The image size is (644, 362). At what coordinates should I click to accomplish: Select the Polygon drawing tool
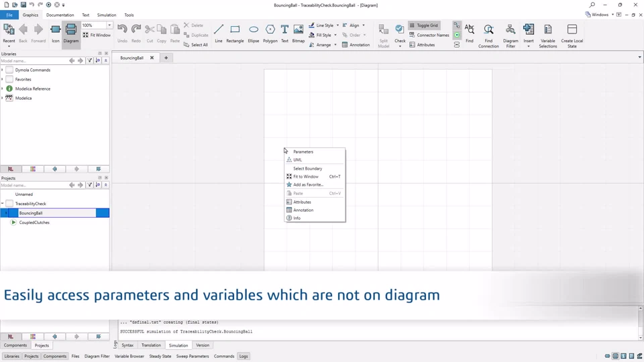pos(270,34)
